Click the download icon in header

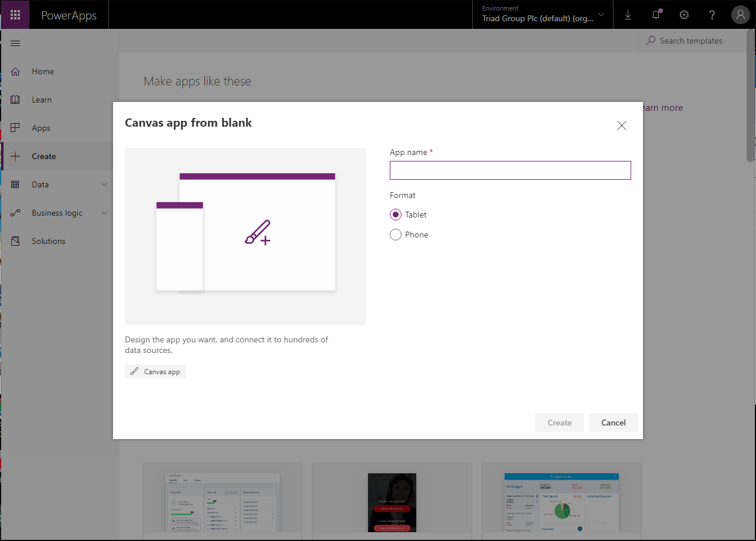click(x=628, y=15)
